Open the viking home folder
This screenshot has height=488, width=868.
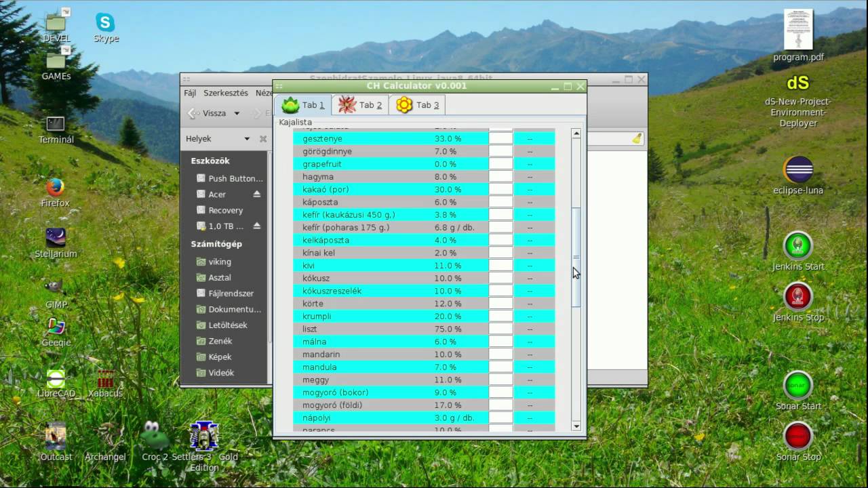tap(214, 262)
